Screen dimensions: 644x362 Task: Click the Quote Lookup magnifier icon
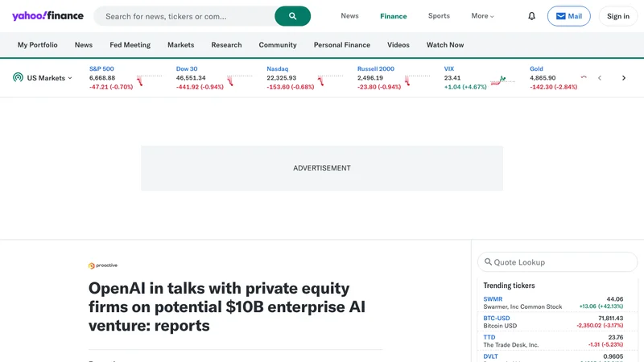[x=488, y=262]
